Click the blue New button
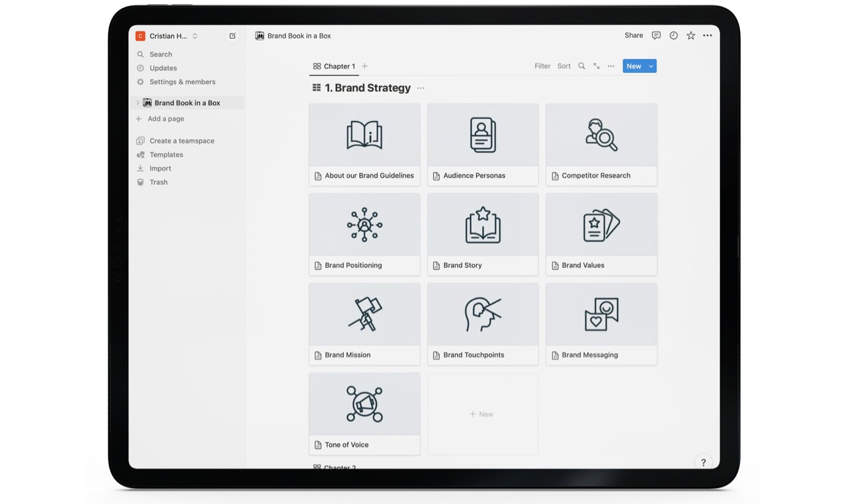 coord(634,66)
